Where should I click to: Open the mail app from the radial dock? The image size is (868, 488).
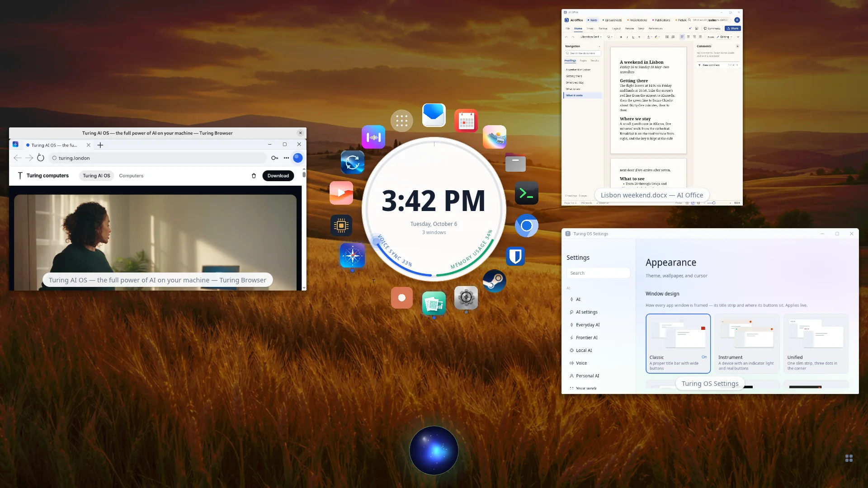pos(434,115)
